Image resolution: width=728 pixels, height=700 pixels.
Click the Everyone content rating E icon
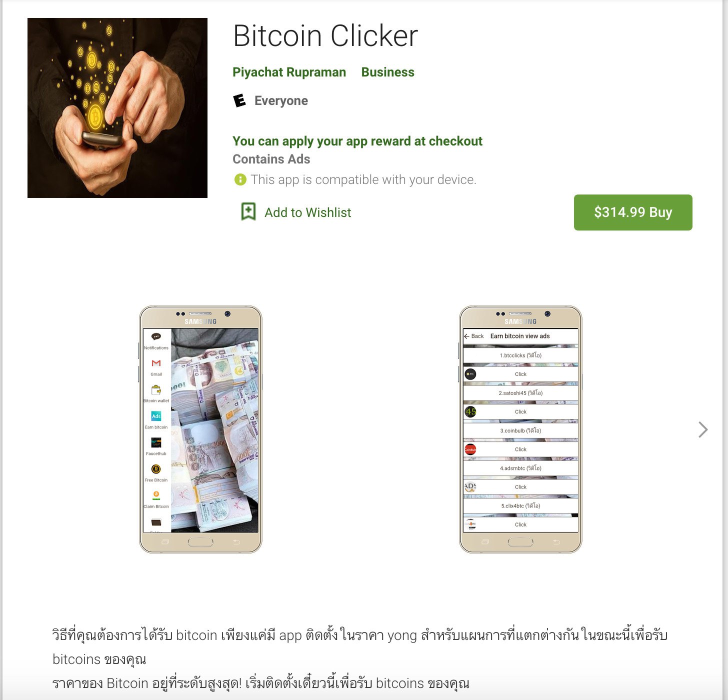pos(240,100)
